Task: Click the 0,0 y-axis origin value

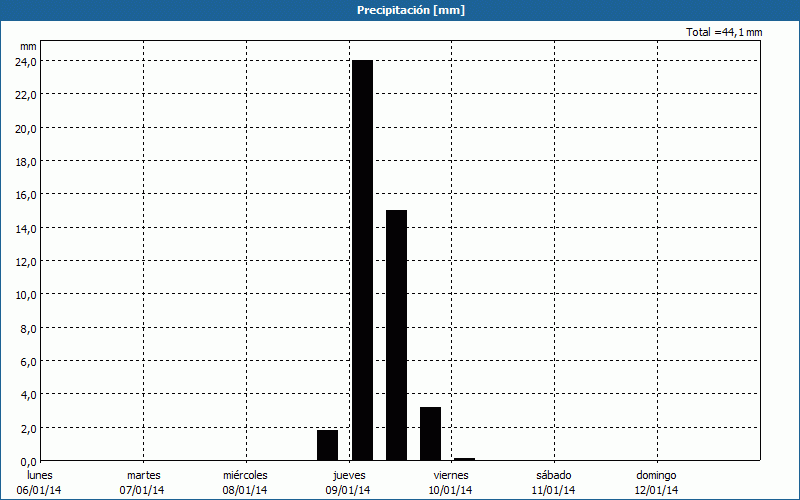Action: pyautogui.click(x=26, y=461)
